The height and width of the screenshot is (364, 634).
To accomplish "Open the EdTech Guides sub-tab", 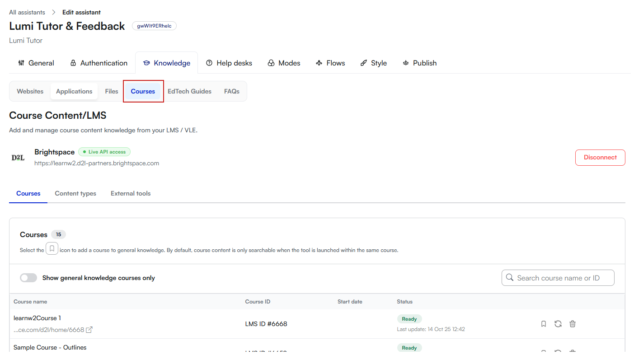I will [189, 91].
